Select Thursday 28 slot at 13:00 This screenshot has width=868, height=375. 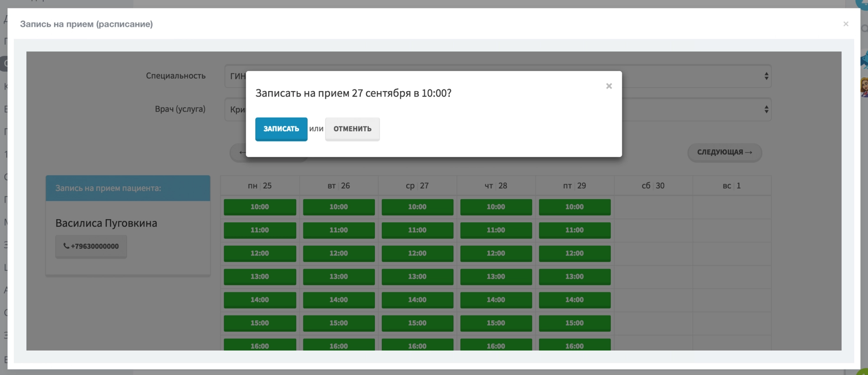click(x=496, y=276)
